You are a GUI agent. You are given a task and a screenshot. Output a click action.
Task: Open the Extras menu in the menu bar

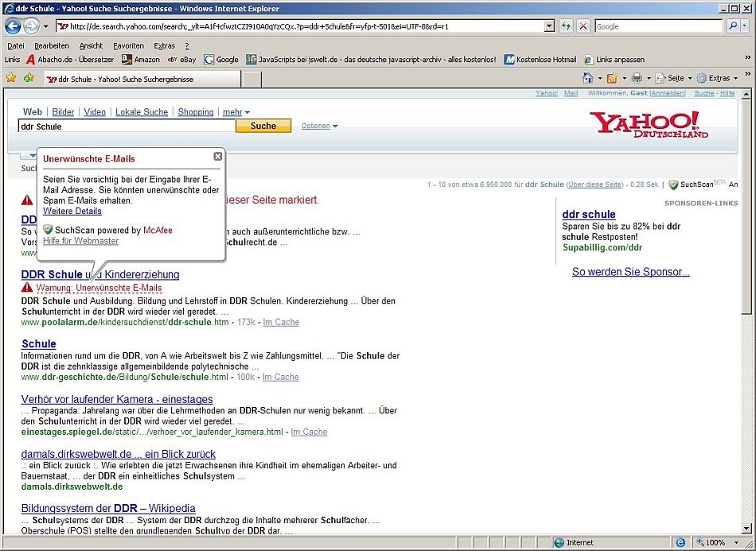point(165,46)
